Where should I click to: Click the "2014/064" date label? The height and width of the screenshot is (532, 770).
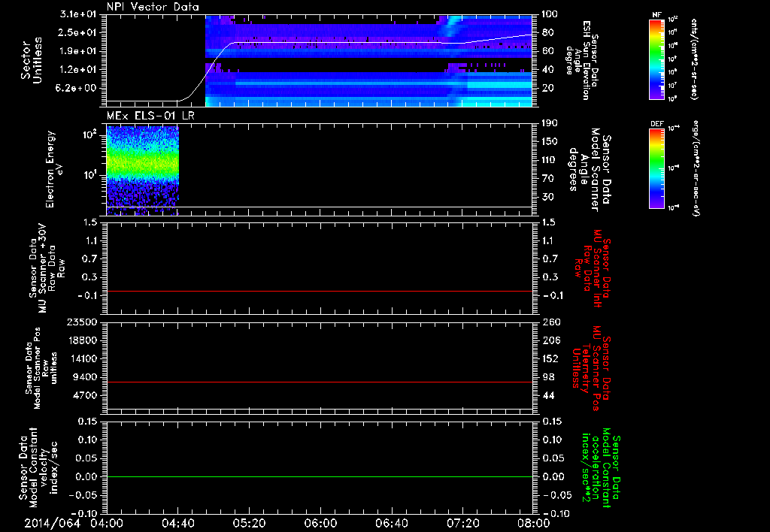point(52,523)
